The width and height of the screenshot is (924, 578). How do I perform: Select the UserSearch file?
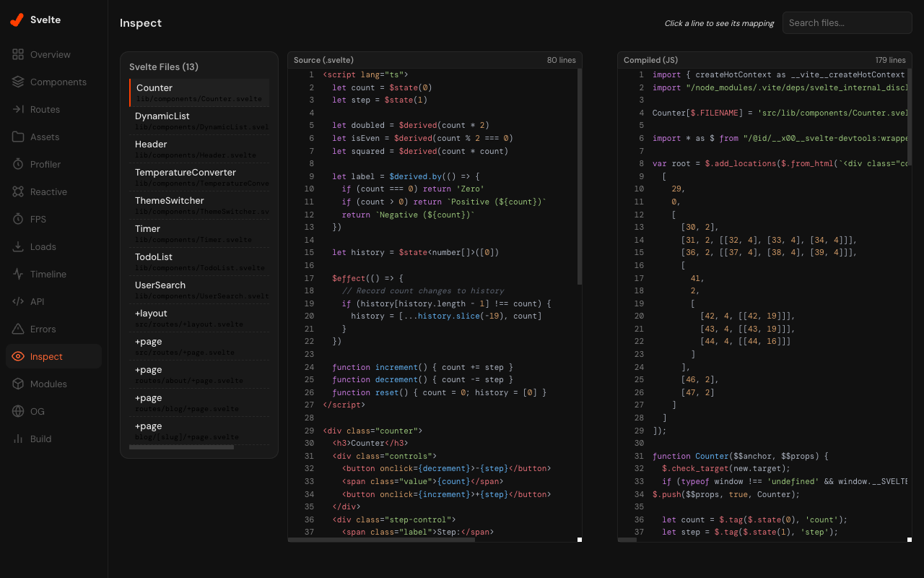pos(199,290)
